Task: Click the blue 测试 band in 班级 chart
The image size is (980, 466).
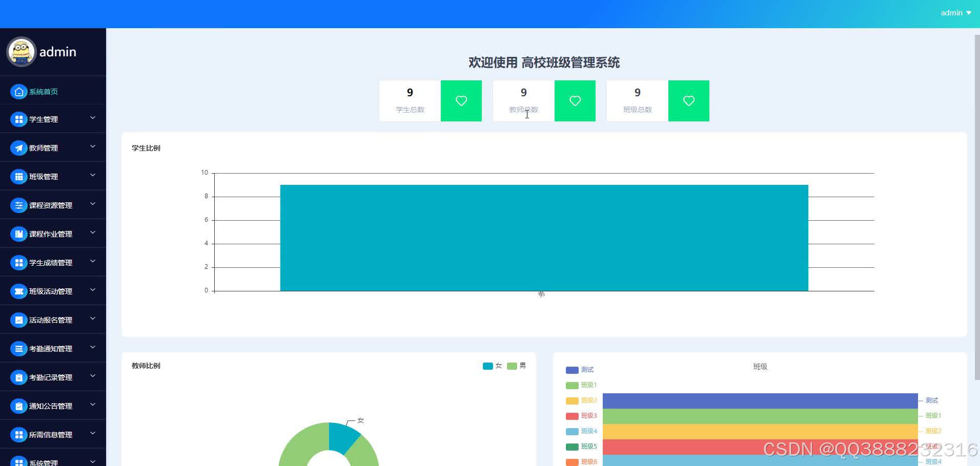Action: point(760,401)
